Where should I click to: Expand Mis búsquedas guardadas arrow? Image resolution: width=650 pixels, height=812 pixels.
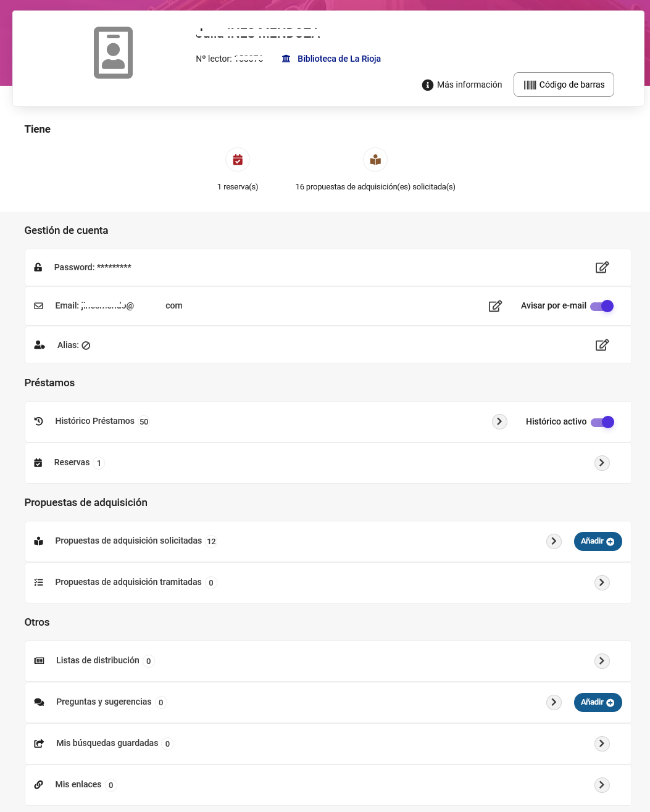[602, 744]
